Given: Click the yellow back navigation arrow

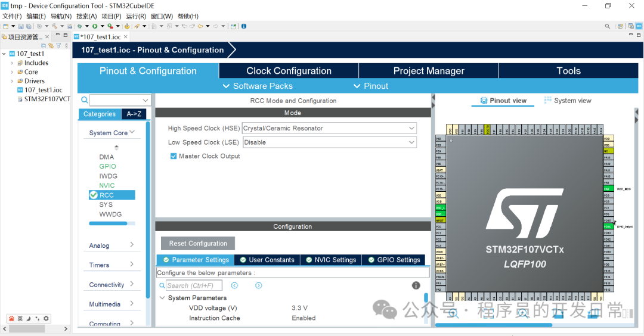Looking at the screenshot, I should (x=200, y=26).
